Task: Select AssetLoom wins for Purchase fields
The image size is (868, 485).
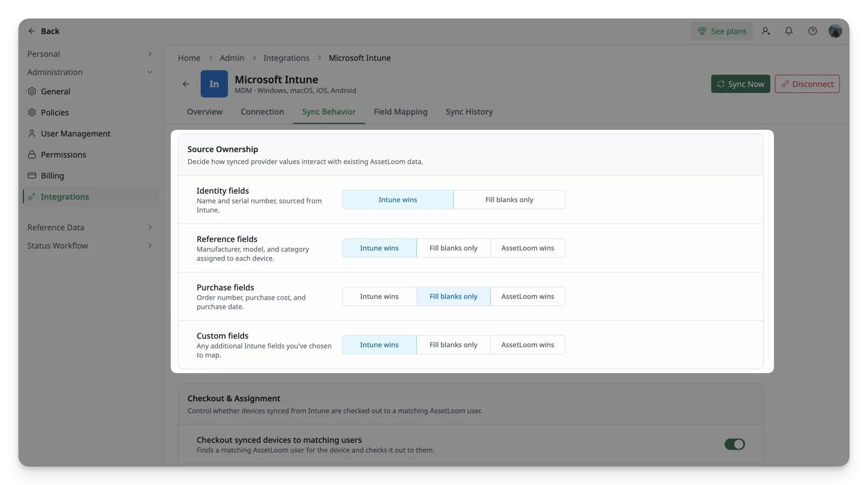Action: click(528, 297)
